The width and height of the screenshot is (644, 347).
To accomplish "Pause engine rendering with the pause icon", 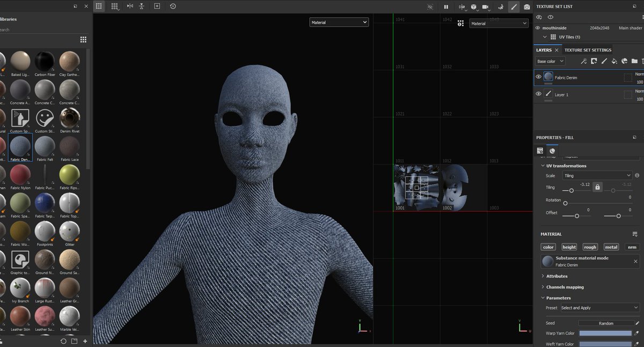I will 445,7.
